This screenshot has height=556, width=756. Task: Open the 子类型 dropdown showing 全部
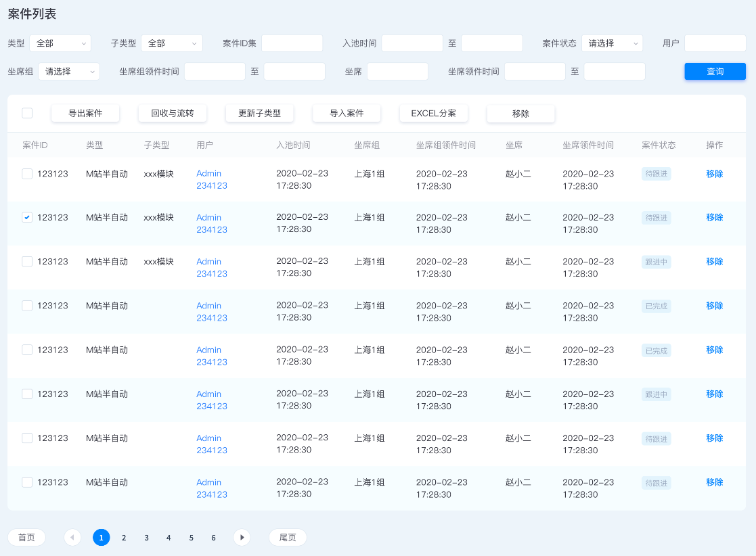click(172, 43)
